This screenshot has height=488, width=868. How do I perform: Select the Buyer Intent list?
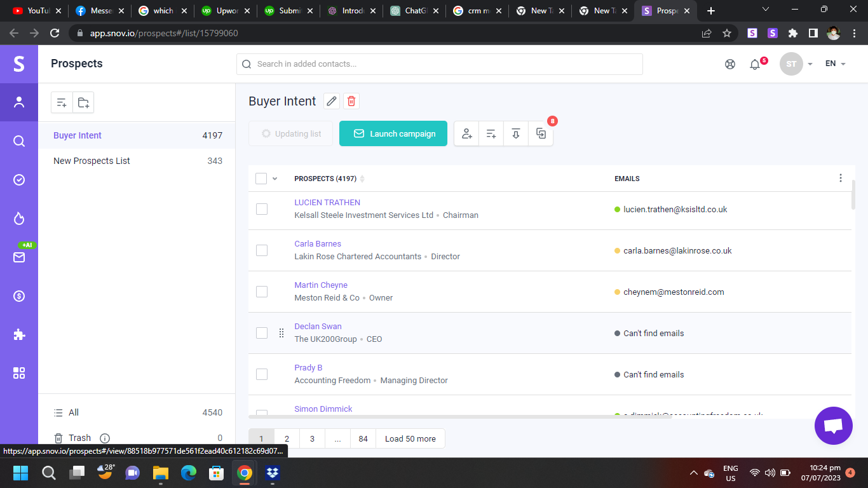pos(137,135)
